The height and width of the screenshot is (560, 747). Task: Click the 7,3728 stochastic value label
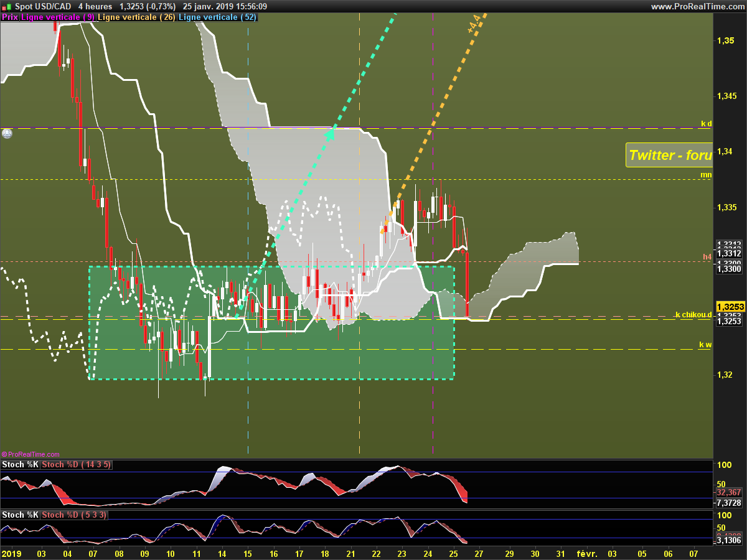click(729, 503)
